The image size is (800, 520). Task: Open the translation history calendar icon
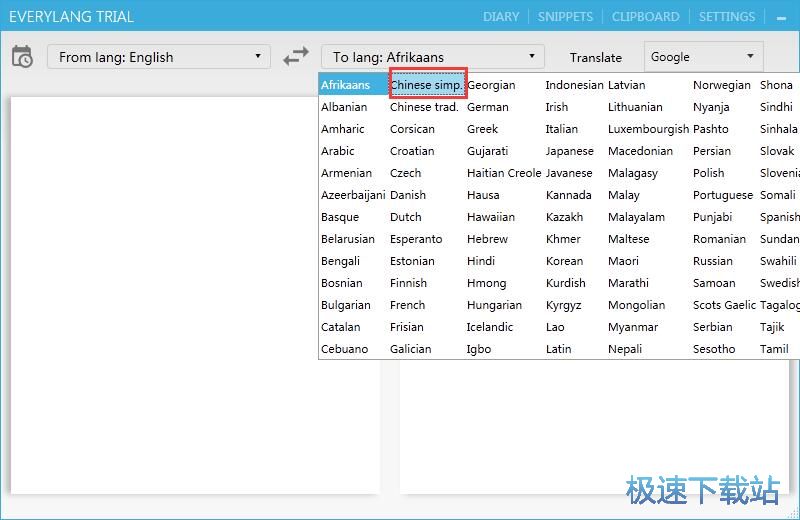(22, 57)
